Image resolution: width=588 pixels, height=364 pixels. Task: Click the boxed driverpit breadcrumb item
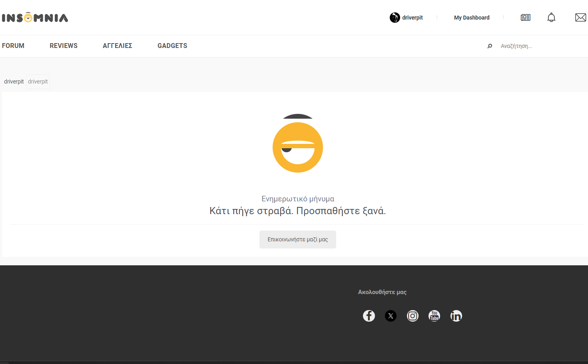(x=38, y=82)
